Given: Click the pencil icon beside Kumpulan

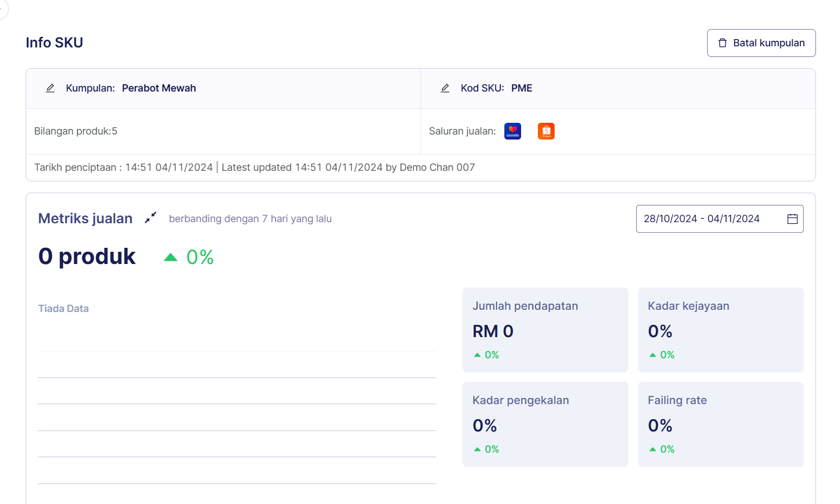Looking at the screenshot, I should click(50, 88).
